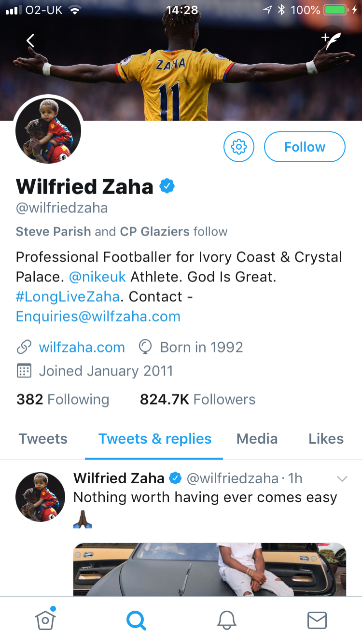Go to Home timeline icon
The height and width of the screenshot is (644, 362).
tap(45, 620)
